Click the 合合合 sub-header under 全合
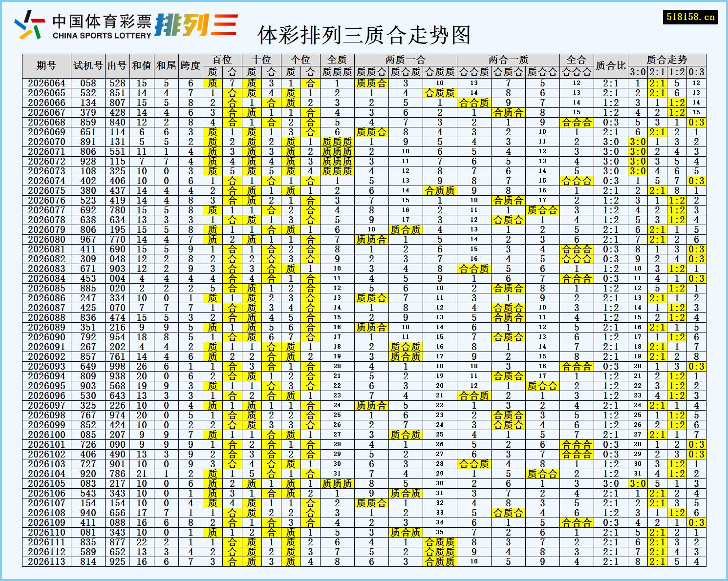The height and width of the screenshot is (581, 728). point(577,72)
